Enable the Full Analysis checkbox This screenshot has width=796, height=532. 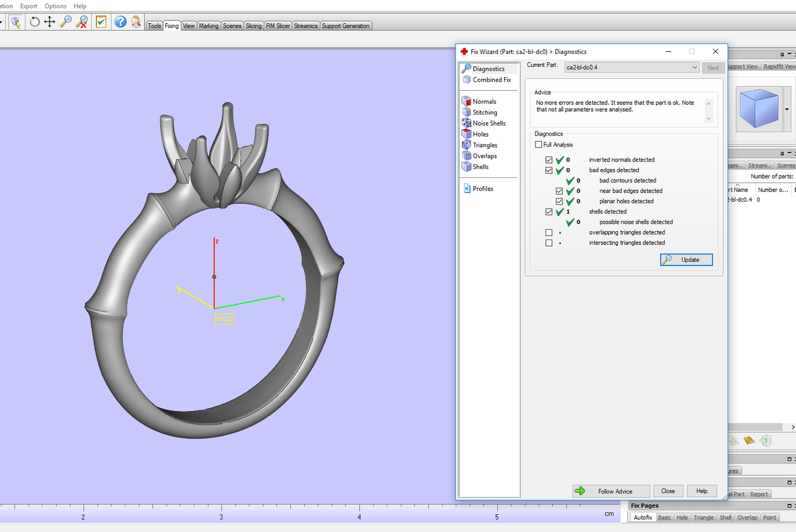coord(539,145)
